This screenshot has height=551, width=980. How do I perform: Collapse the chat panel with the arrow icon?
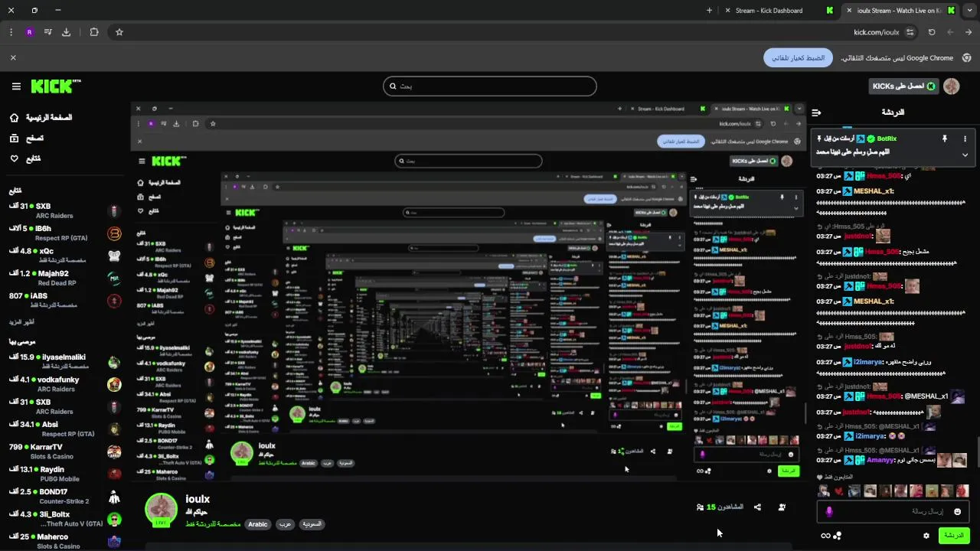[816, 112]
